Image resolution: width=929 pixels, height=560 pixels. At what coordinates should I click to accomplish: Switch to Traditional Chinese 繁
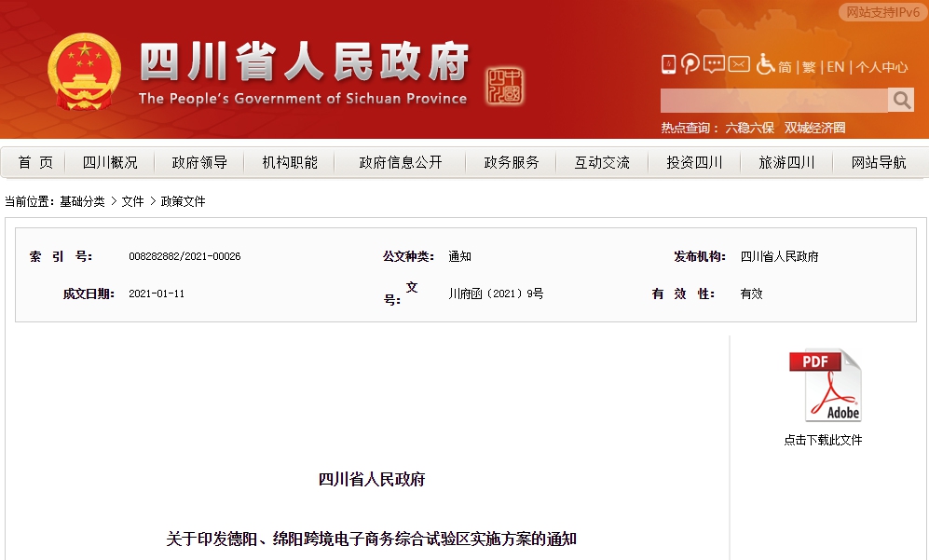pyautogui.click(x=811, y=66)
